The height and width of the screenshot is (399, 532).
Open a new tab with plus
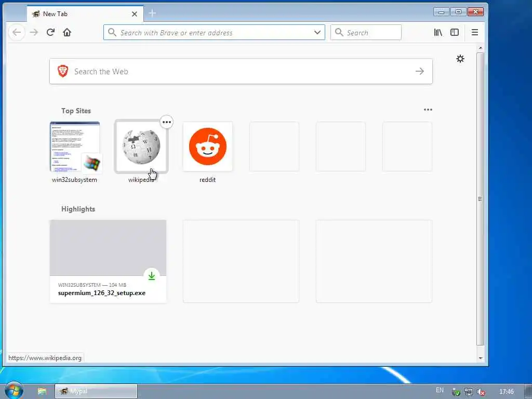152,14
